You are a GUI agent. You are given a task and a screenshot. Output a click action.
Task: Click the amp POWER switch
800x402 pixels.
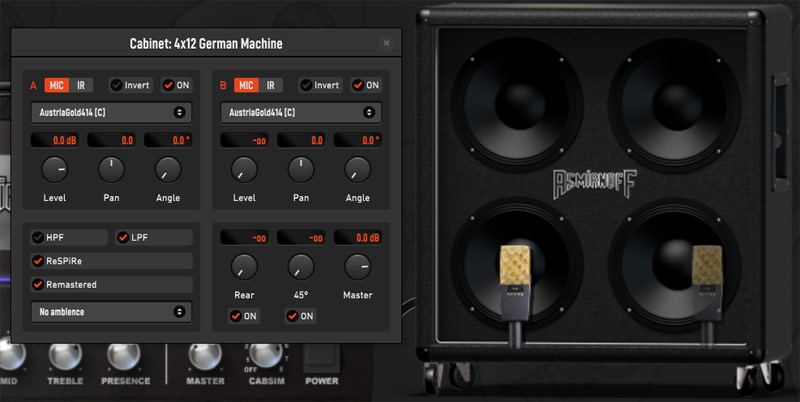pos(320,359)
